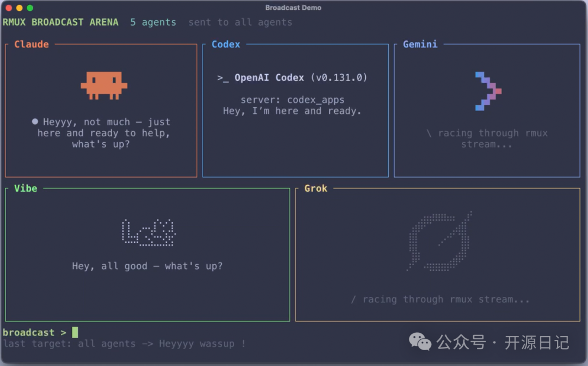This screenshot has height=366, width=588.
Task: Click the Codex prompt symbol before OpenAI
Action: coord(223,78)
